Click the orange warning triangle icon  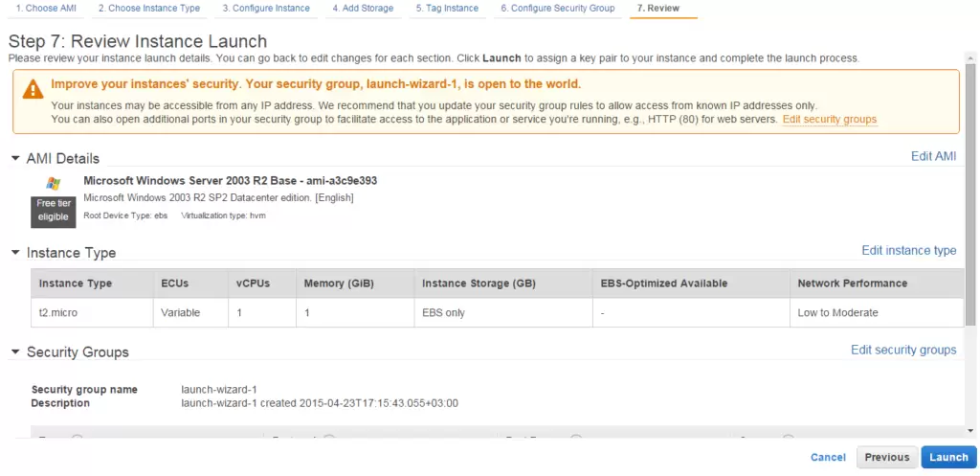[33, 89]
